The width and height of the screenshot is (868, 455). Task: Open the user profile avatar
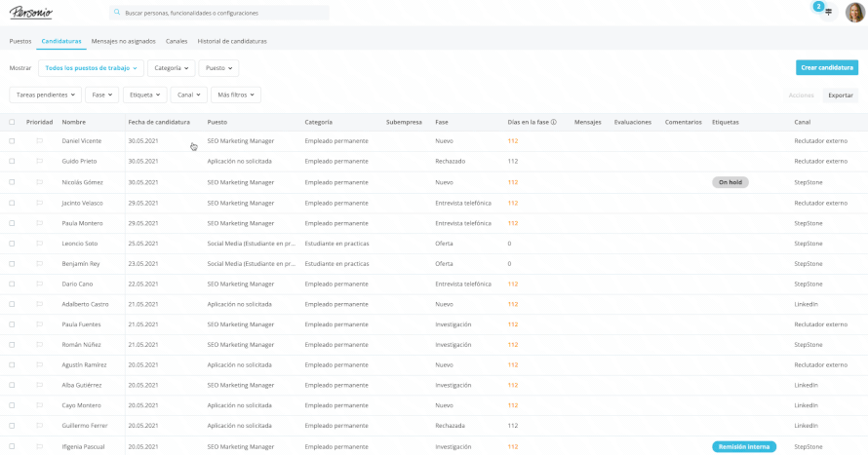(x=854, y=12)
